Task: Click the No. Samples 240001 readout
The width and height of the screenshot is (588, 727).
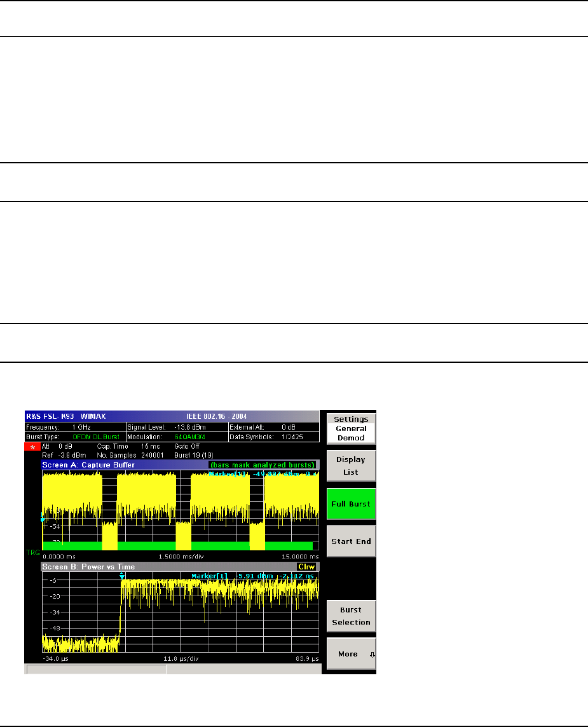Action: coord(130,455)
